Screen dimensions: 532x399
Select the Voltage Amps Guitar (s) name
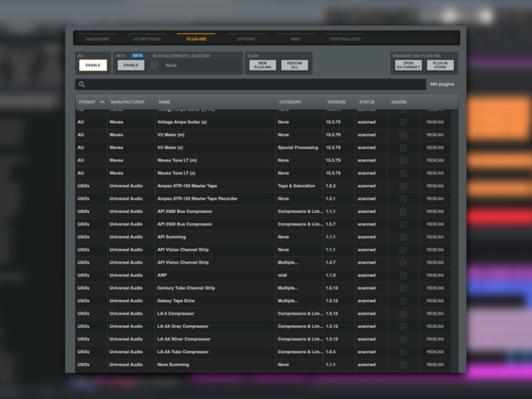(x=182, y=122)
